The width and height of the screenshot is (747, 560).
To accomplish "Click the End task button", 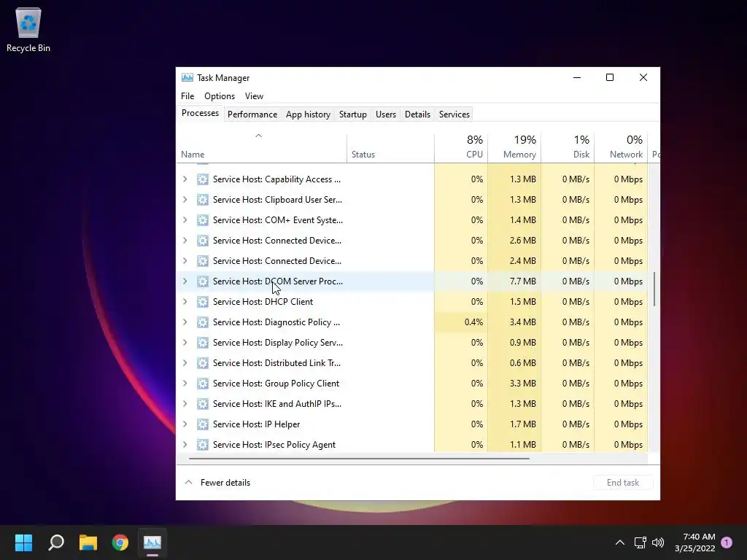I will click(623, 483).
